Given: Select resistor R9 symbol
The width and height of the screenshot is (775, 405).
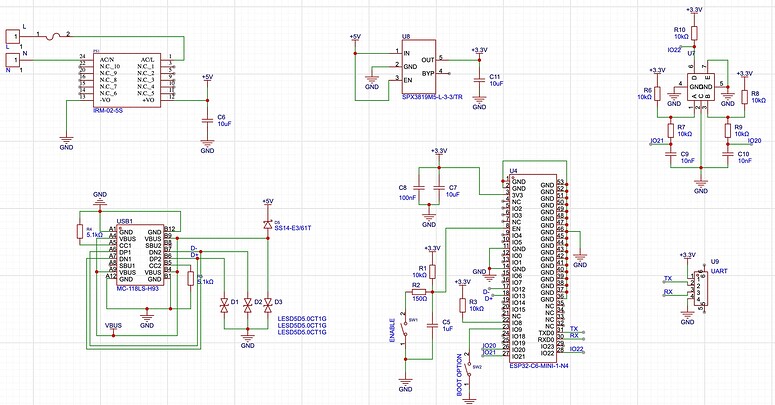Looking at the screenshot, I should (727, 131).
